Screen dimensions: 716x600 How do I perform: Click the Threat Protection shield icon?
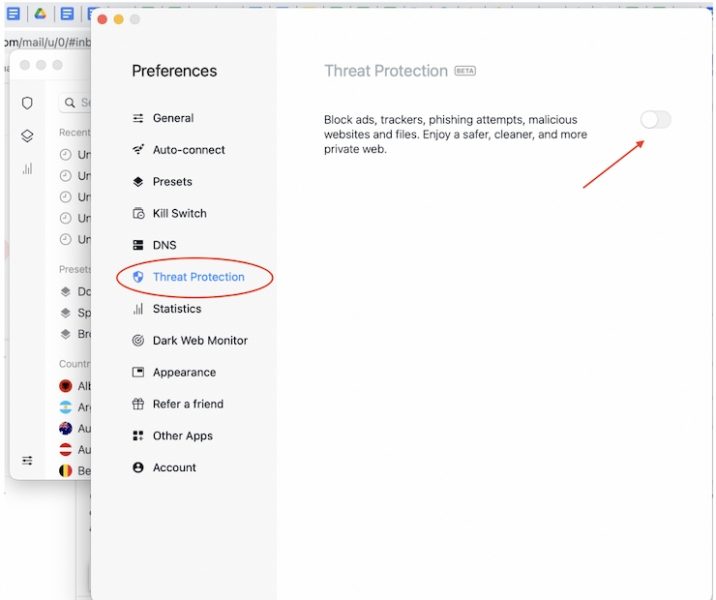click(x=138, y=277)
